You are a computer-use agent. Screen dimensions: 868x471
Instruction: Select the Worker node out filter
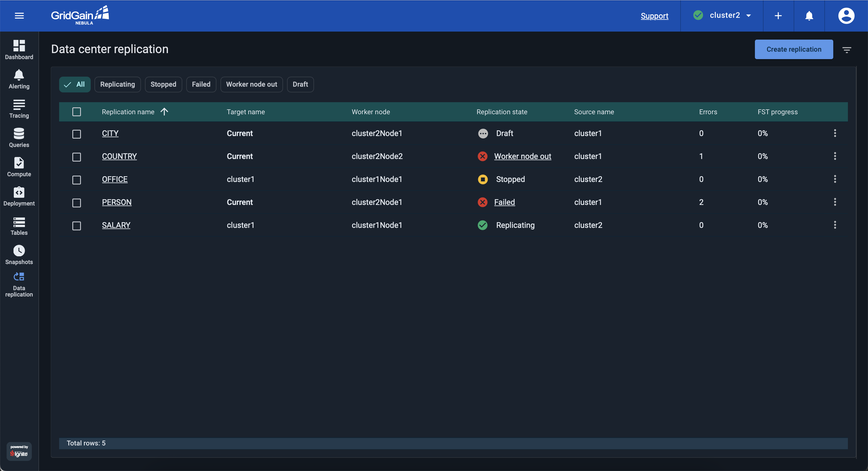[x=251, y=84]
